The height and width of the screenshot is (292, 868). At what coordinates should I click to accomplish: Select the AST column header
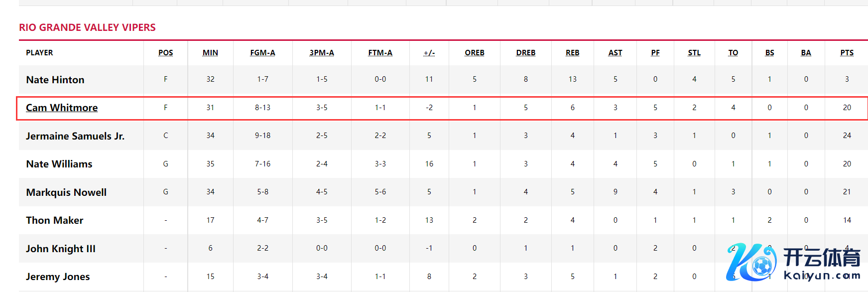pos(615,53)
